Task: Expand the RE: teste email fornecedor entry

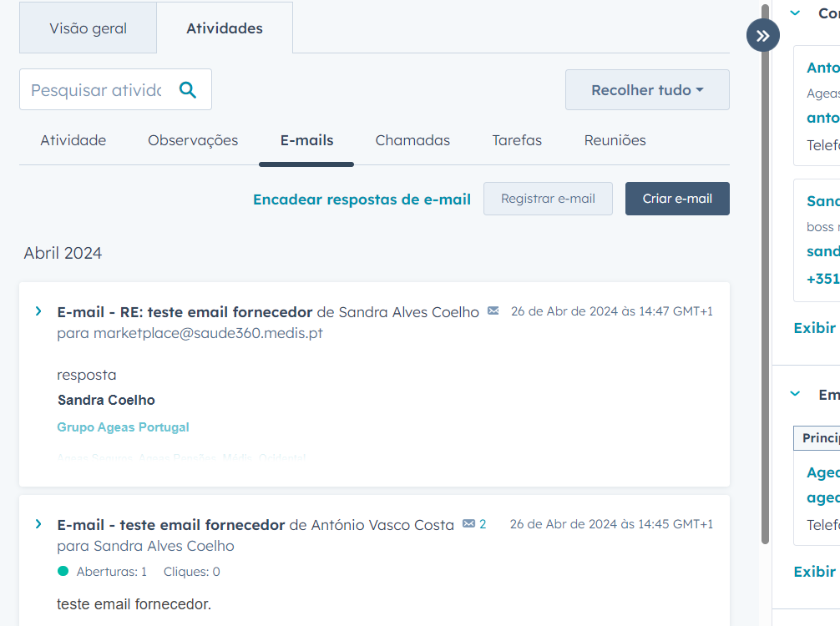Action: tap(38, 311)
